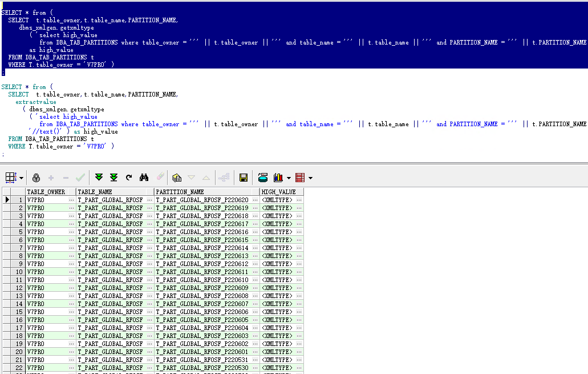This screenshot has height=374, width=588.
Task: Select the TABLE_OWNER column header
Action: tap(48, 192)
